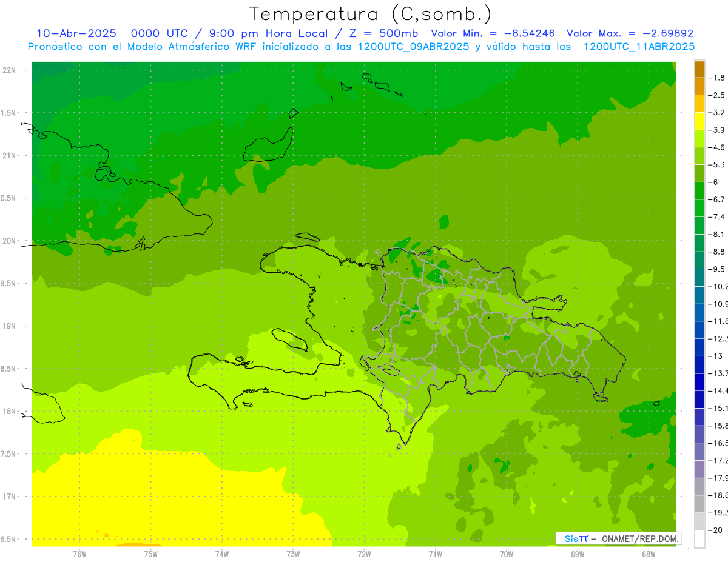
Task: Click the "19N" latitude label
Action: tap(10, 326)
